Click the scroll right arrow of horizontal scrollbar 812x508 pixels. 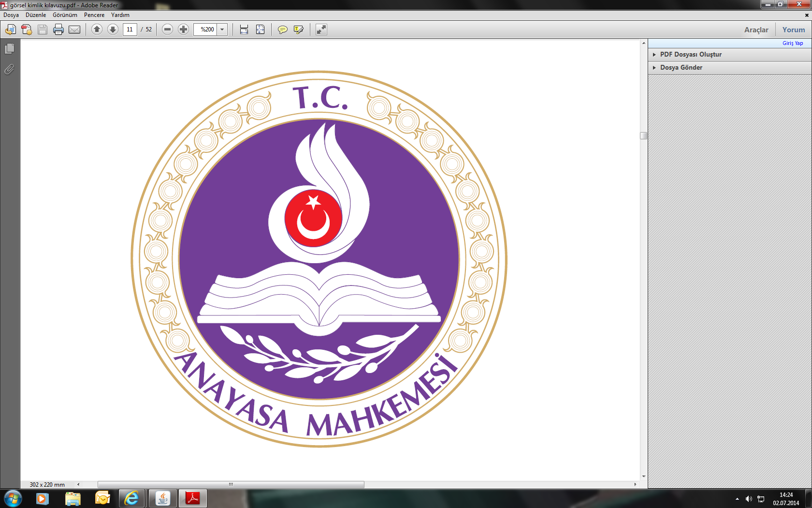[x=635, y=484]
